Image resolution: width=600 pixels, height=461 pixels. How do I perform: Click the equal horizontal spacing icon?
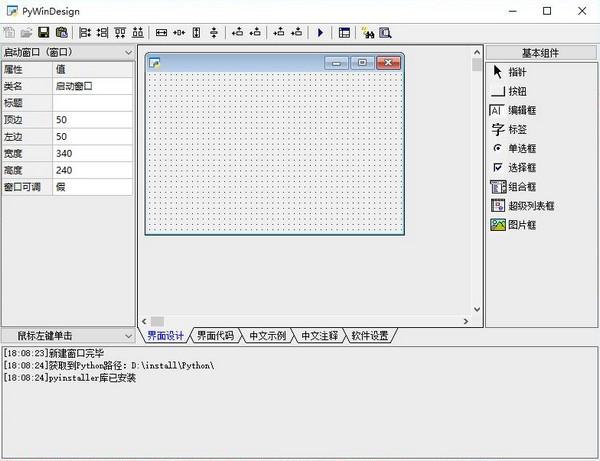[x=179, y=33]
